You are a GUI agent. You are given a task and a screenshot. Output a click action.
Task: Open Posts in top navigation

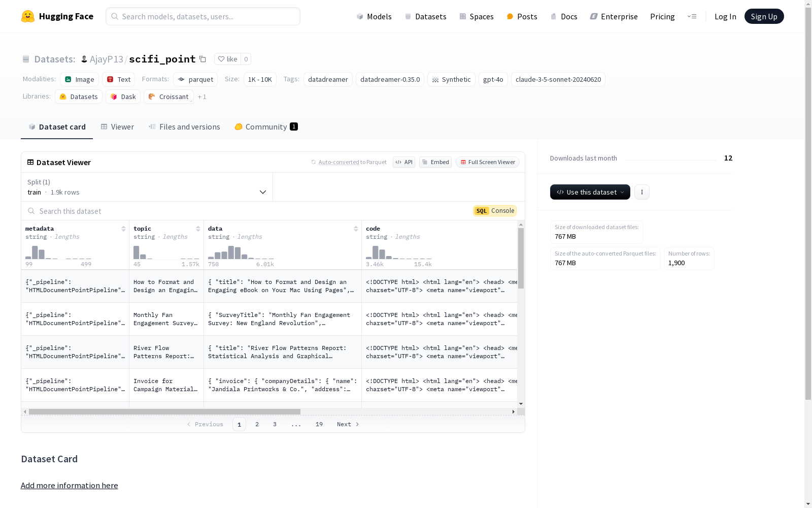point(522,16)
